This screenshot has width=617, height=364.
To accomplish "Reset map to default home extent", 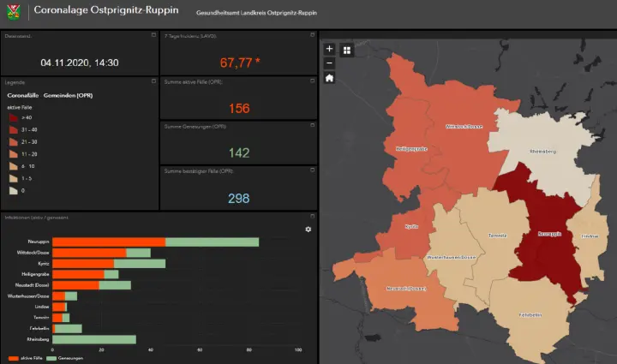I will tap(330, 78).
